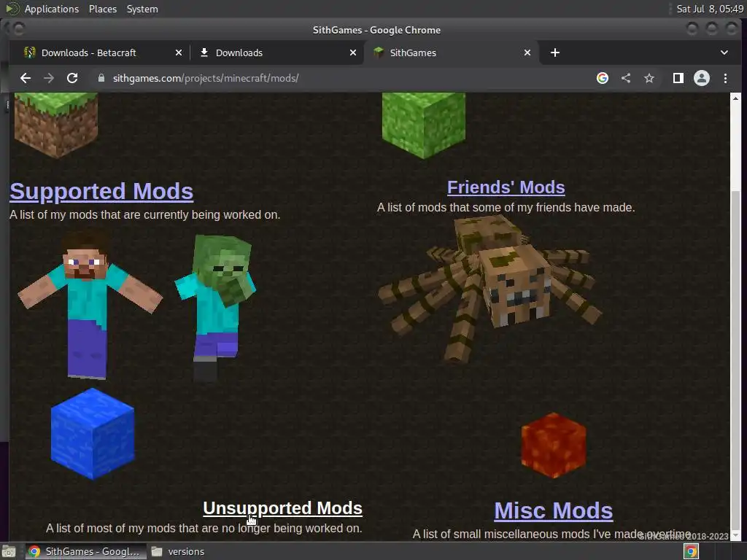Screen dimensions: 747x560
Task: Share this page using the share icon
Action: [x=625, y=78]
